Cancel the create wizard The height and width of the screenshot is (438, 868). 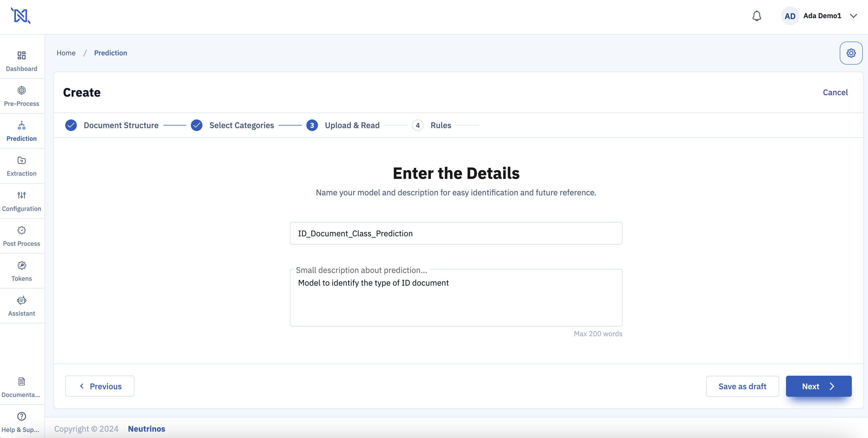pos(835,92)
